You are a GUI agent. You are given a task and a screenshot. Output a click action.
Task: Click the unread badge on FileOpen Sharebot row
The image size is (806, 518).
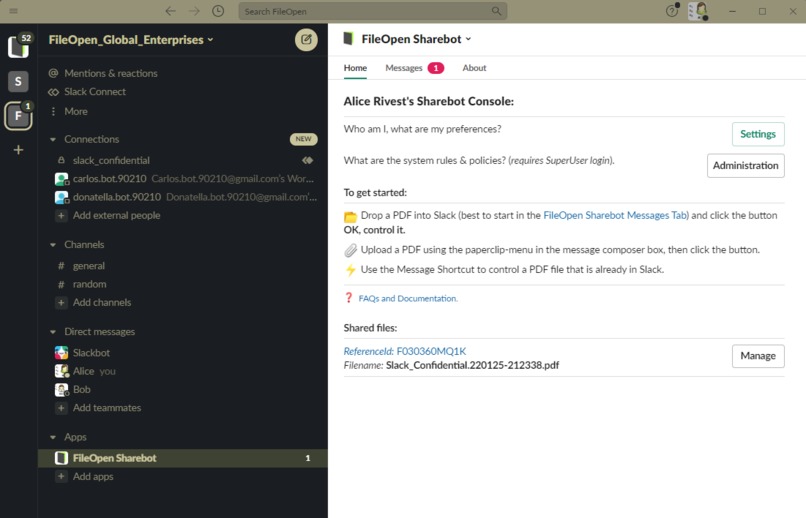(x=308, y=458)
